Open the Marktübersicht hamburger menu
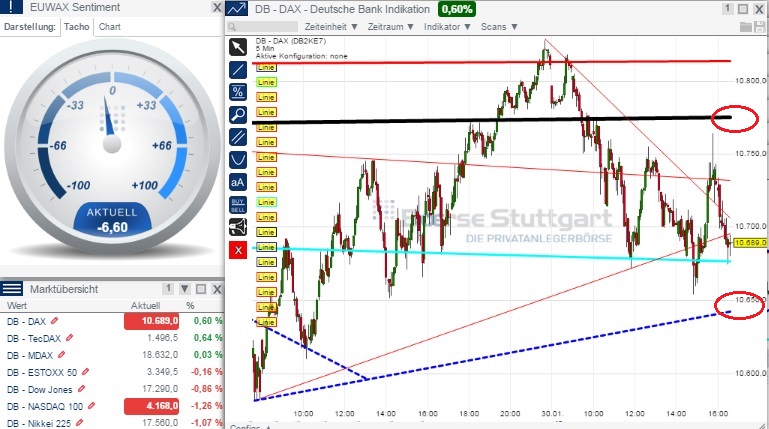The height and width of the screenshot is (429, 769). 12,289
